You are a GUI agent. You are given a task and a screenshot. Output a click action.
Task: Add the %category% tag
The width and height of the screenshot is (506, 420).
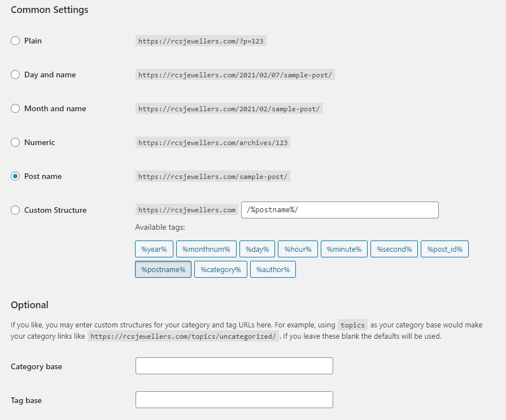[x=220, y=269]
